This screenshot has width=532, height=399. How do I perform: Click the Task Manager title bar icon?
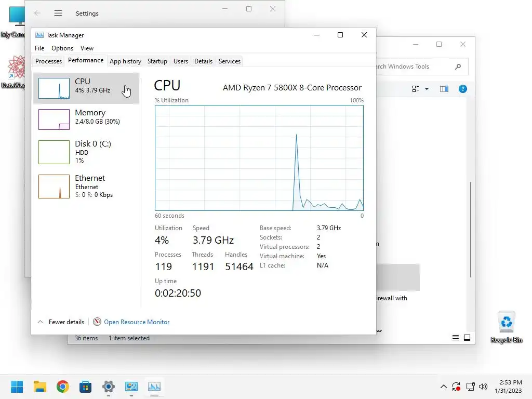click(39, 35)
